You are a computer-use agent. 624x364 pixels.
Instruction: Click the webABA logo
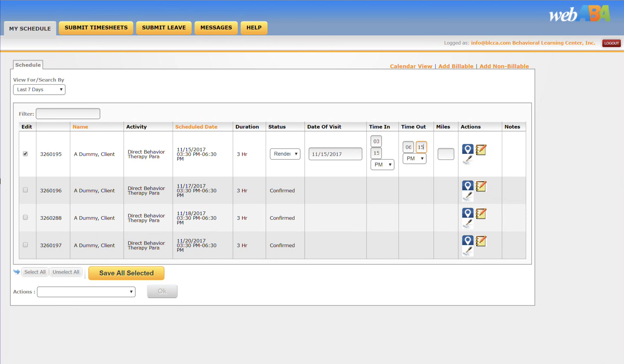579,14
